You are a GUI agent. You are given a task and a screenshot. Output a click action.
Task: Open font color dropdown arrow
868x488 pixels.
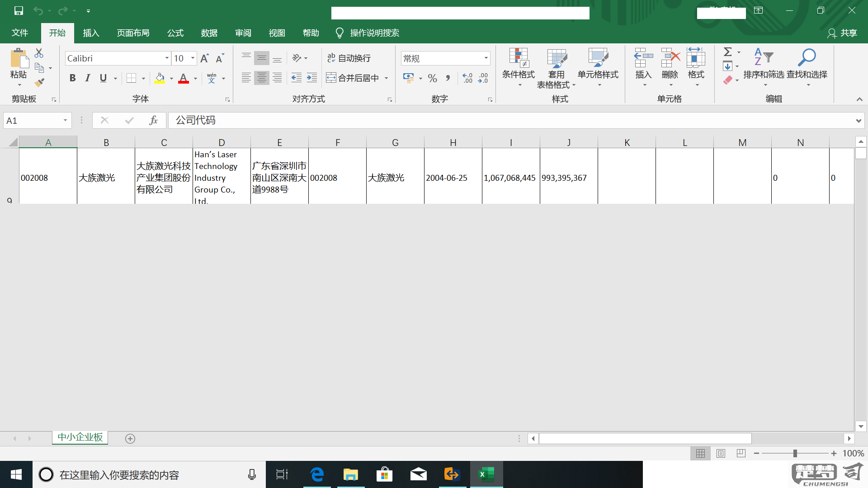point(196,79)
